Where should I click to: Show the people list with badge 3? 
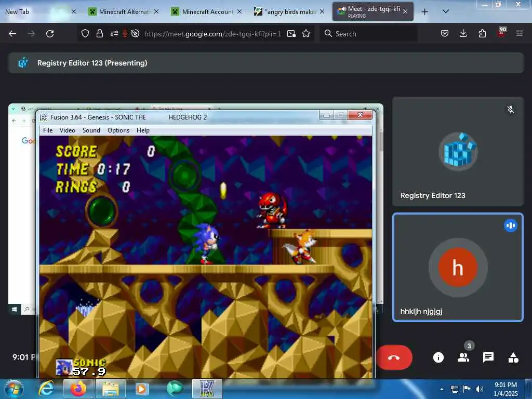click(x=463, y=357)
